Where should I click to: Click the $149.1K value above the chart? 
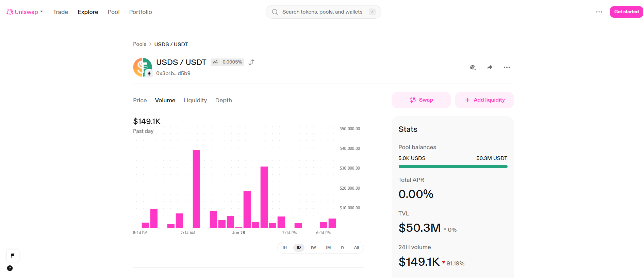tap(147, 121)
